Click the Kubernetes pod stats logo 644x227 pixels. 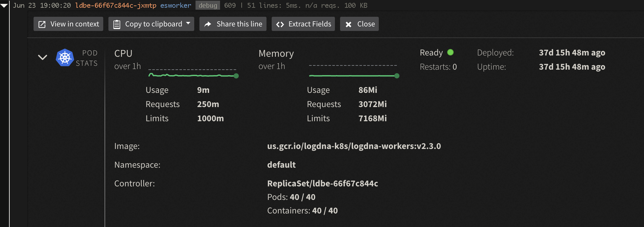65,58
